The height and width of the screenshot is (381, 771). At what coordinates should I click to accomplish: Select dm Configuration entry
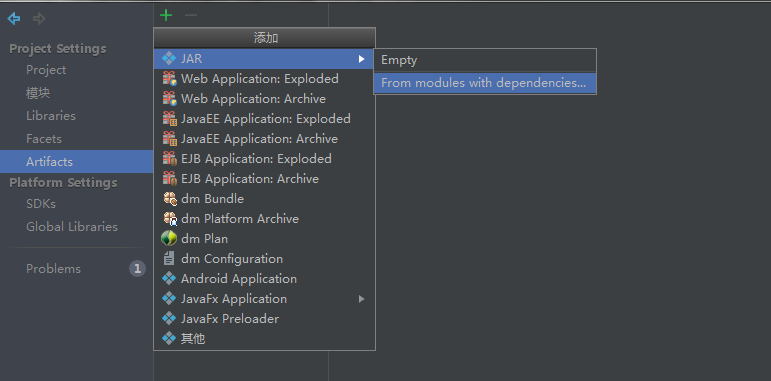point(265,259)
